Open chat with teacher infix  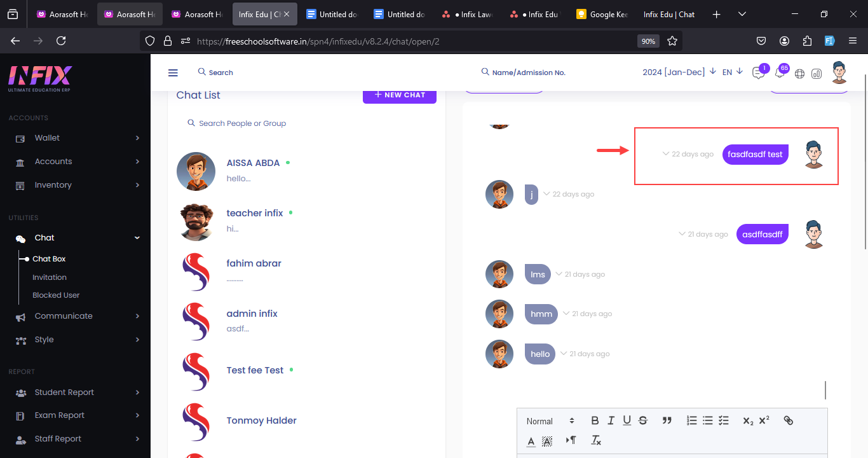306,221
